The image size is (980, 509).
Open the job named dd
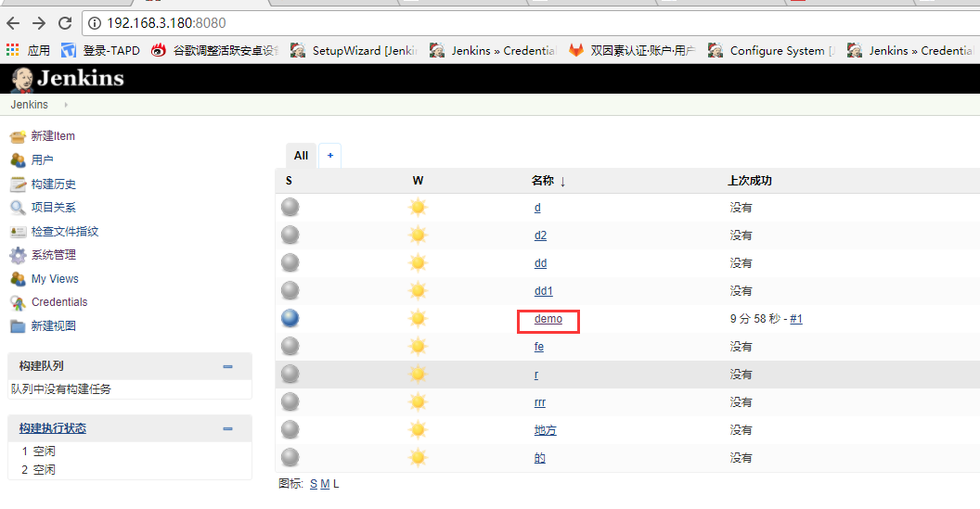[541, 263]
